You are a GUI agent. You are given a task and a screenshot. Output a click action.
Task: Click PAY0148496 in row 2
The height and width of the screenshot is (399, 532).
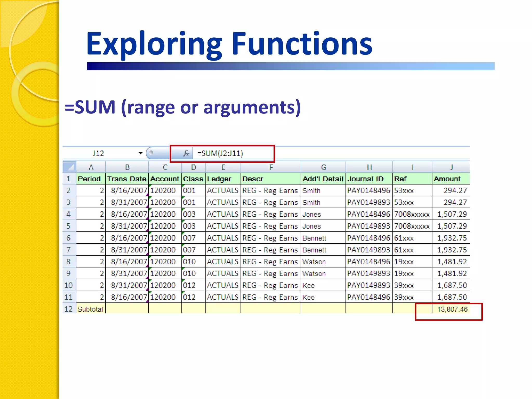pyautogui.click(x=369, y=190)
